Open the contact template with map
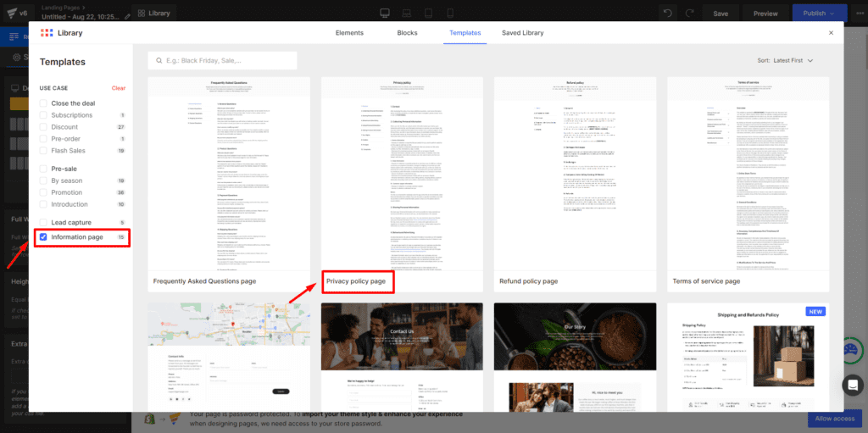The width and height of the screenshot is (868, 433). (x=229, y=357)
